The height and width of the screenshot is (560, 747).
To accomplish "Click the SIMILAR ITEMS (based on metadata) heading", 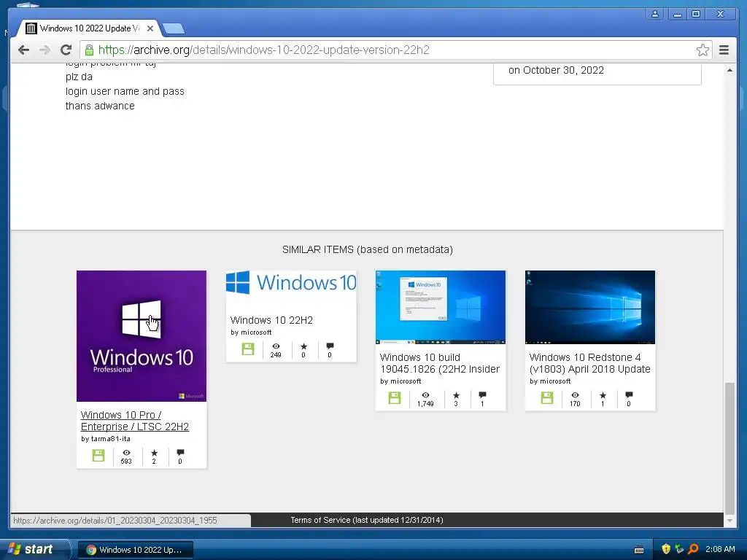I will click(x=368, y=249).
